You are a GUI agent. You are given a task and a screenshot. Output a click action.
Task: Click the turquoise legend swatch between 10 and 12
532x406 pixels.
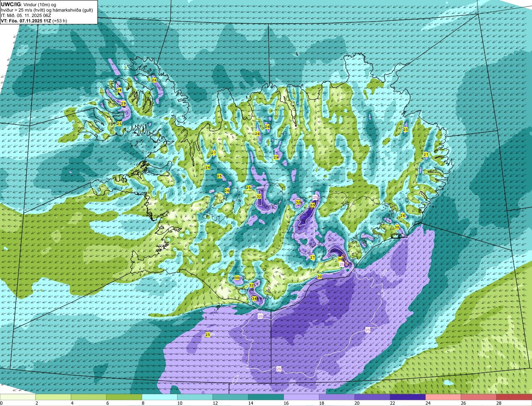tap(195, 397)
